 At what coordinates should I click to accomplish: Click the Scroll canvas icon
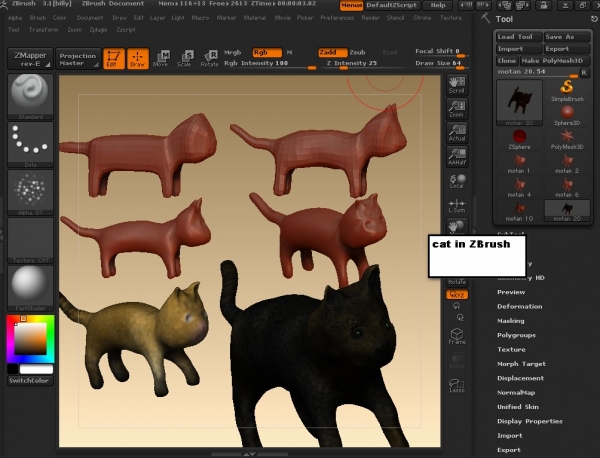click(x=457, y=85)
